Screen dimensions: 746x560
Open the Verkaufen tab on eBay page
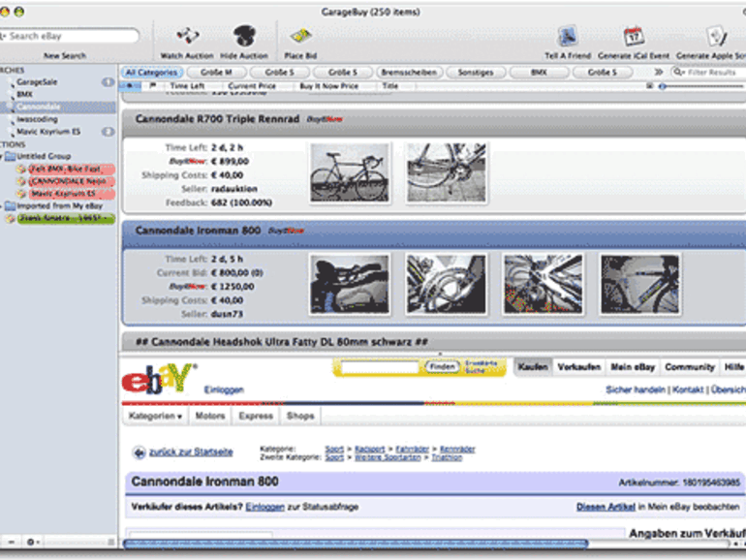coord(579,367)
